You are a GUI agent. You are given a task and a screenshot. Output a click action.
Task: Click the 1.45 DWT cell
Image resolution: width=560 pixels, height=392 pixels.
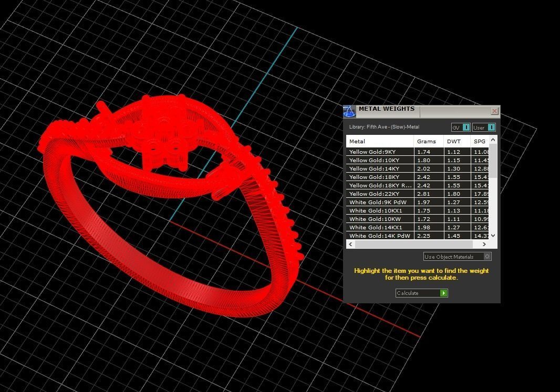tap(457, 236)
